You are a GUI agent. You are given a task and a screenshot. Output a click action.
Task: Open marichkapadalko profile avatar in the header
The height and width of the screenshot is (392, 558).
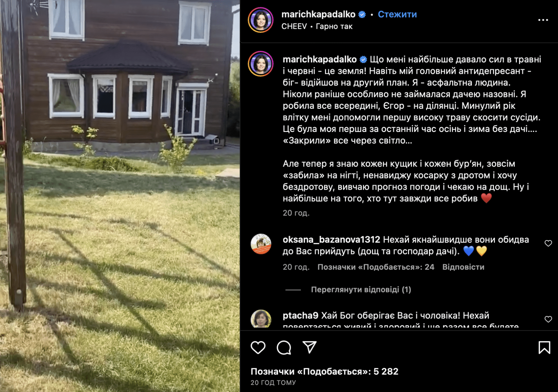[261, 20]
